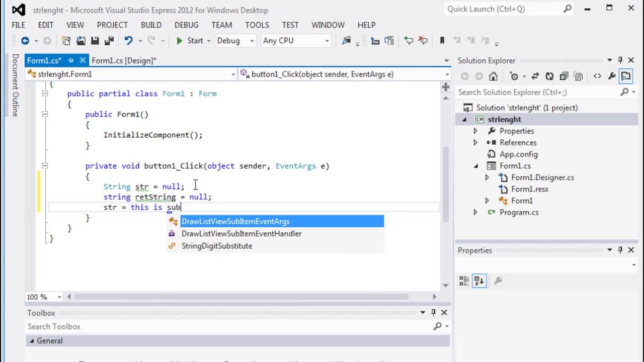The image size is (644, 362).
Task: Click the Refresh icon in Solution Explorer
Action: click(549, 76)
